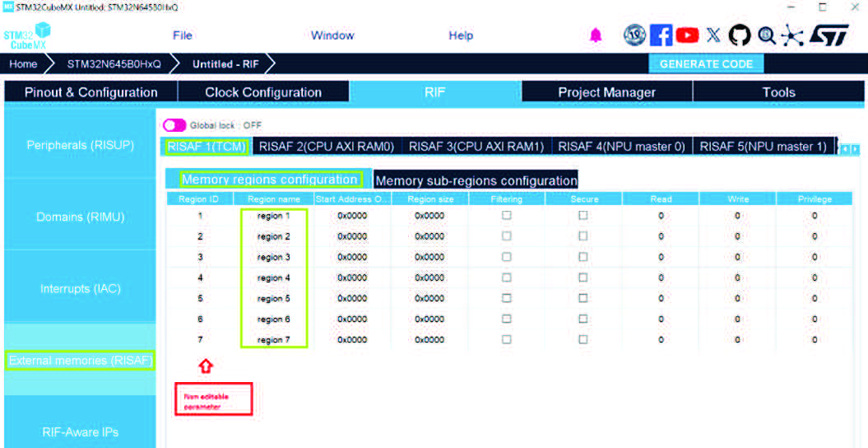The width and height of the screenshot is (868, 448).
Task: Click Privilege column header
Action: click(815, 198)
